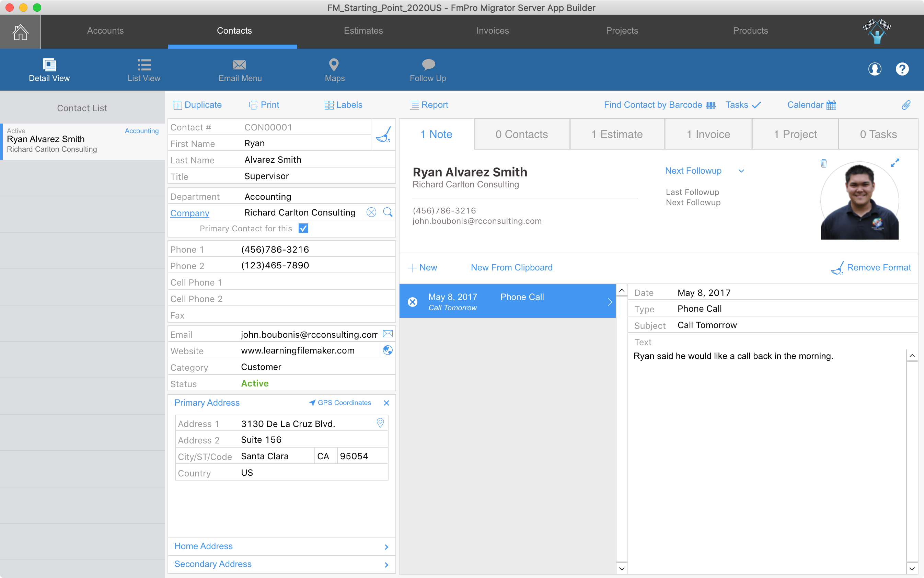Image resolution: width=924 pixels, height=578 pixels.
Task: Open Maps with the pin icon
Action: [x=334, y=65]
